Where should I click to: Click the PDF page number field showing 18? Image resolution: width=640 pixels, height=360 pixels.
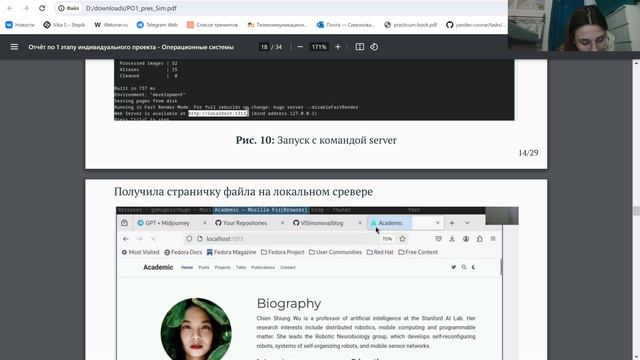tap(264, 47)
